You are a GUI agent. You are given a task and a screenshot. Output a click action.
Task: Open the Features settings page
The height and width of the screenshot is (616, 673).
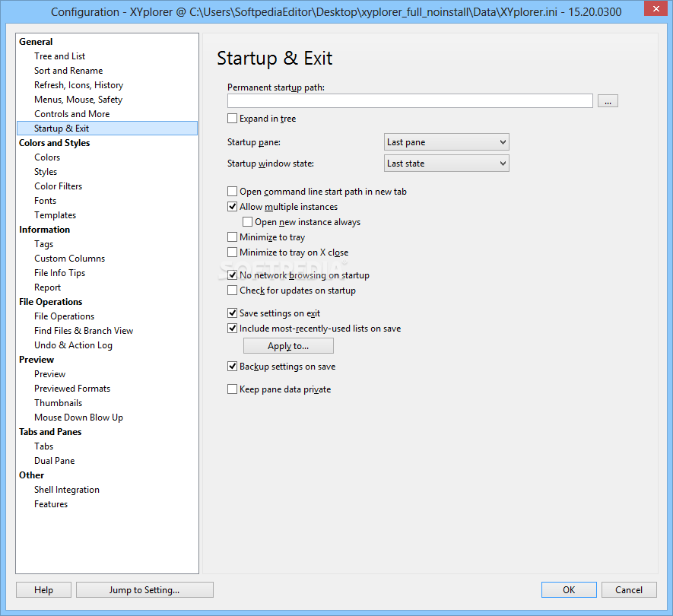51,504
